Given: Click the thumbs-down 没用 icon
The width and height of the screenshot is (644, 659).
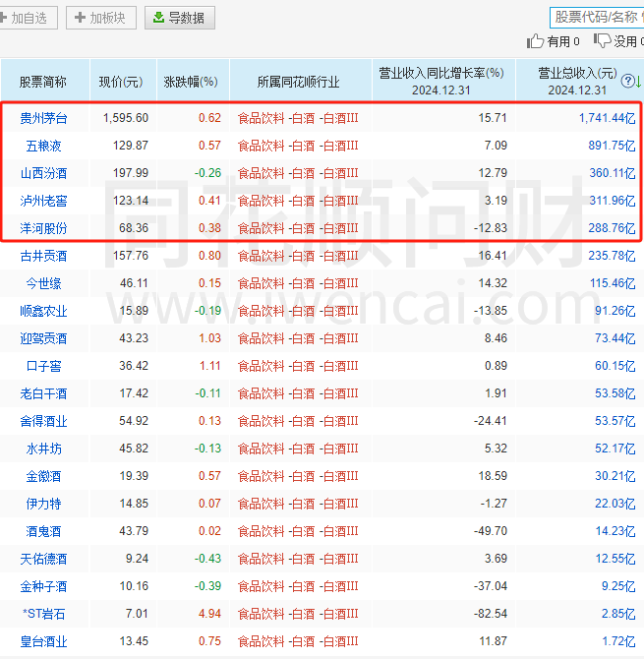Looking at the screenshot, I should tap(602, 40).
